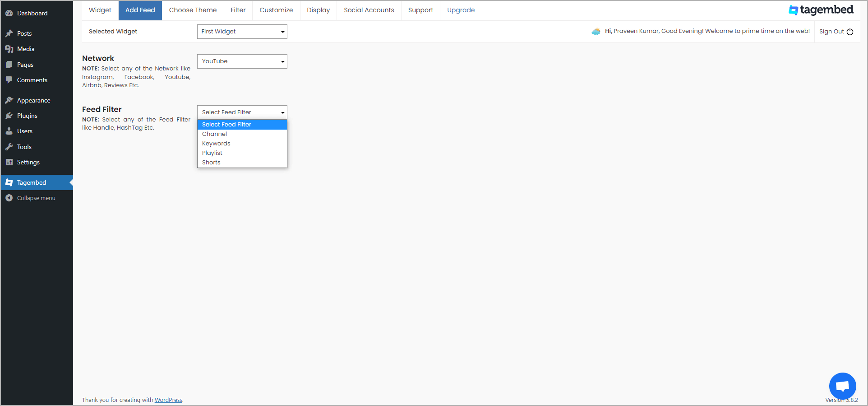Switch to the Choose Theme tab
Screen dimensions: 868x406
[x=193, y=10]
